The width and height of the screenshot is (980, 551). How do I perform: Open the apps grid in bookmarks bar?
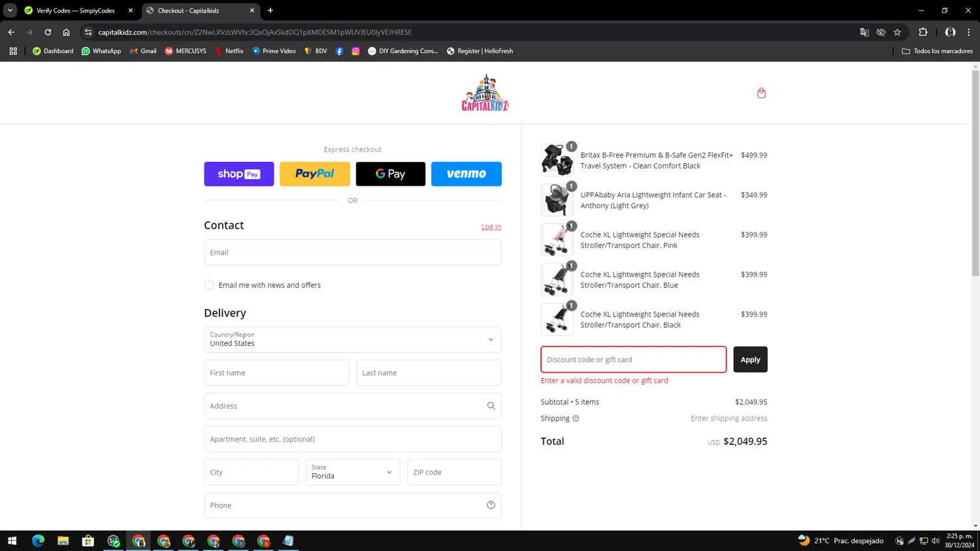point(13,51)
